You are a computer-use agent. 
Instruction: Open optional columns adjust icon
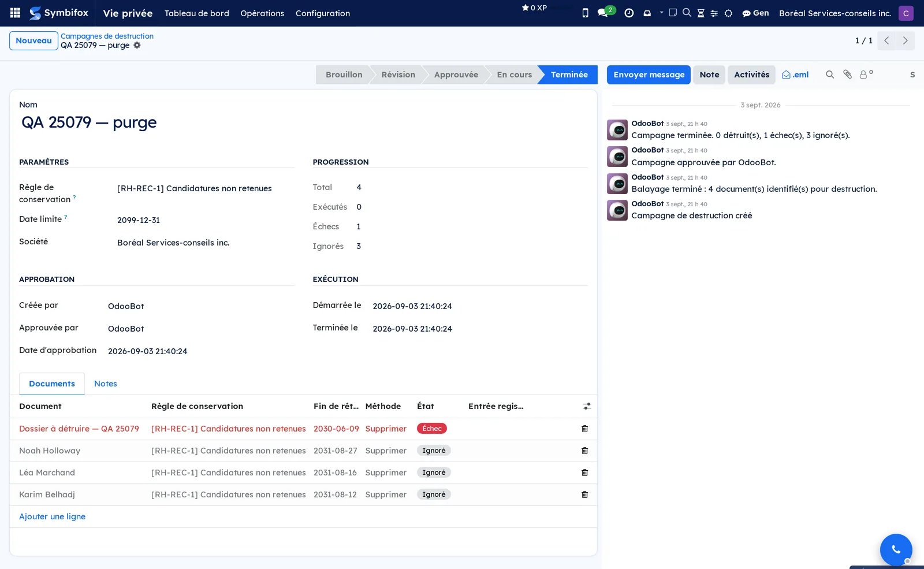point(587,407)
